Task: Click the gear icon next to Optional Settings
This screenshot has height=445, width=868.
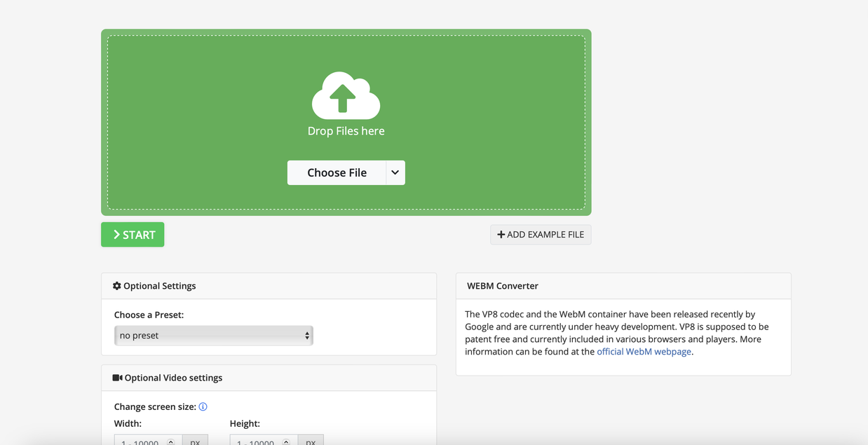Action: click(117, 286)
